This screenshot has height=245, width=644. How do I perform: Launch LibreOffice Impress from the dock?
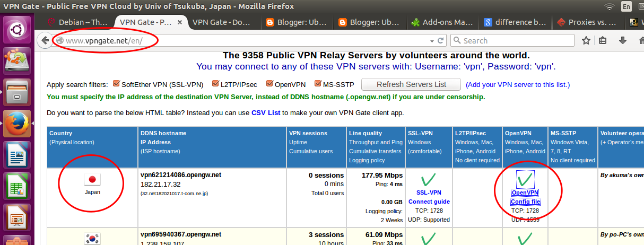[18, 217]
